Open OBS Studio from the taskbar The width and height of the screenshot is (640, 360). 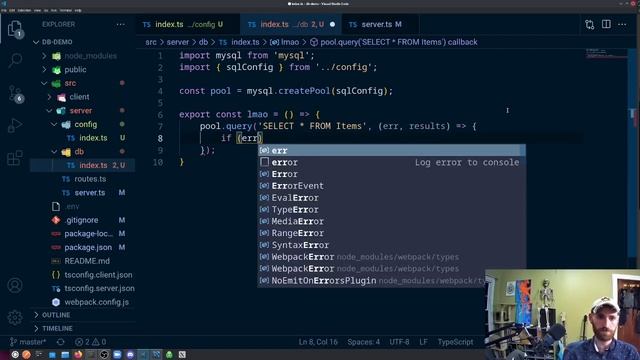[104, 355]
